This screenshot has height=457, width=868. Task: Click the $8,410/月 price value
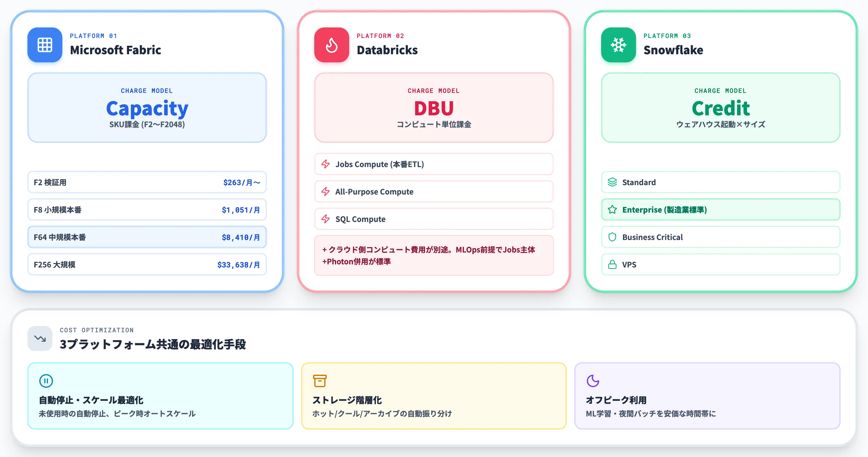coord(241,237)
